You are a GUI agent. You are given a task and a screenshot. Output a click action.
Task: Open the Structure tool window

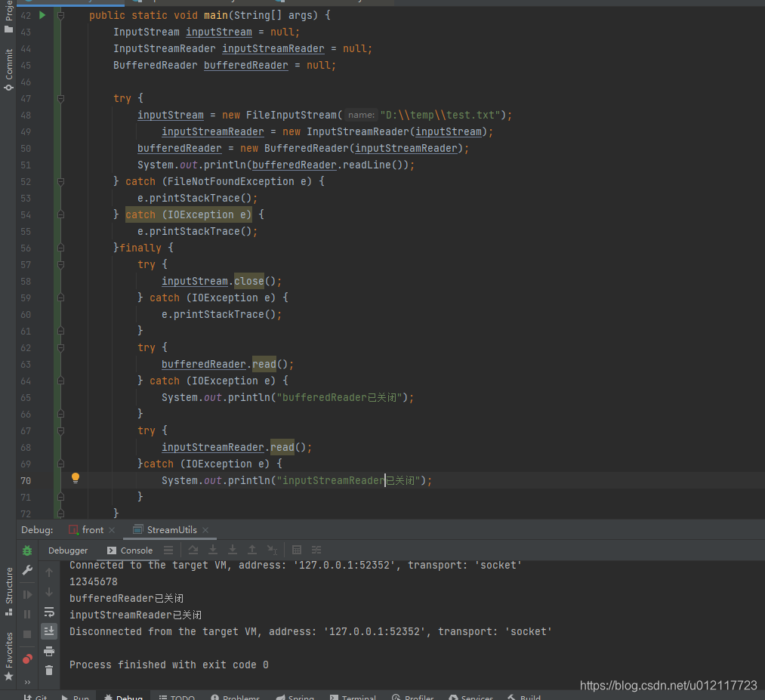(x=8, y=591)
